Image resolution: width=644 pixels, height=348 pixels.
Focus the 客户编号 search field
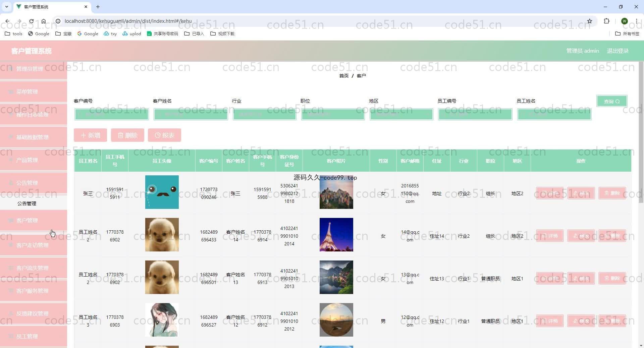pyautogui.click(x=111, y=114)
